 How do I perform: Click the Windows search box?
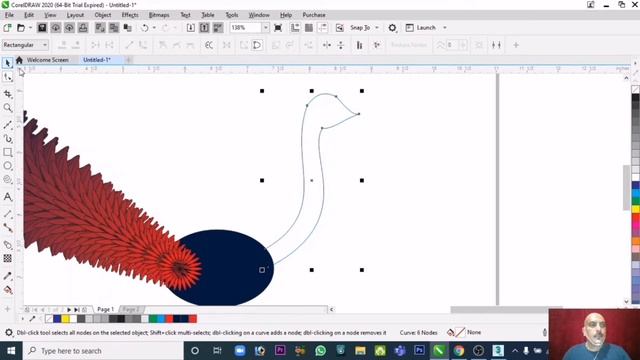[103, 351]
